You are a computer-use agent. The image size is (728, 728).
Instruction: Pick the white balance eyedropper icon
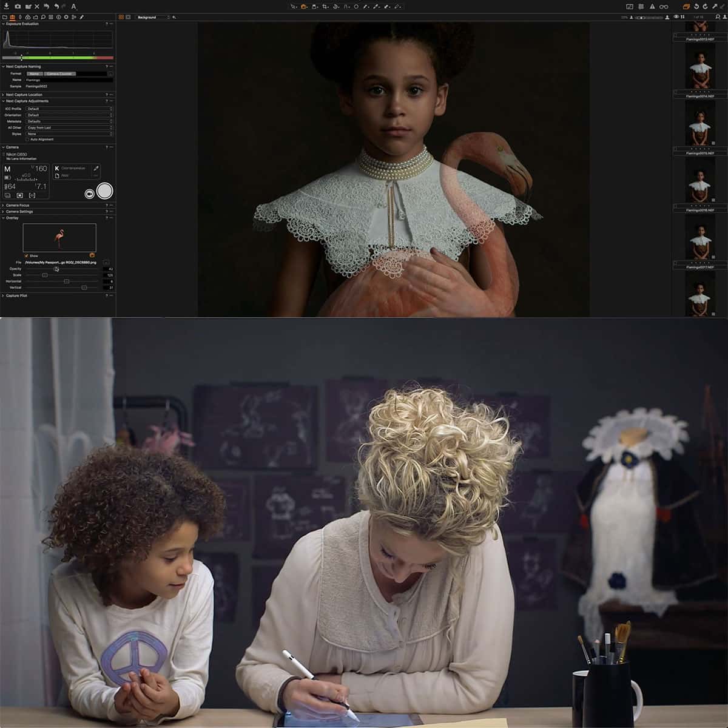pyautogui.click(x=95, y=169)
